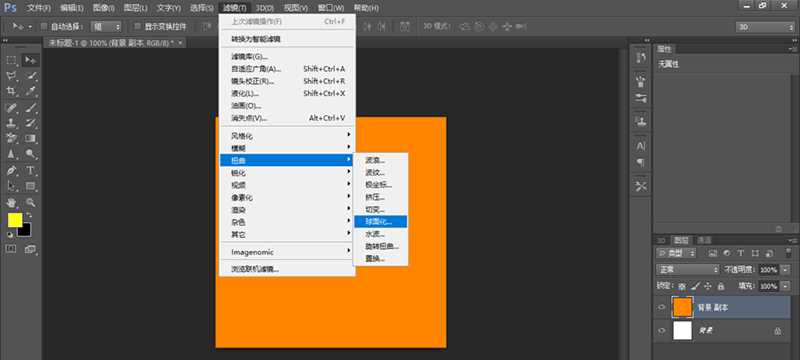This screenshot has width=800, height=360.
Task: Lock image pixels brush icon
Action: (x=695, y=287)
